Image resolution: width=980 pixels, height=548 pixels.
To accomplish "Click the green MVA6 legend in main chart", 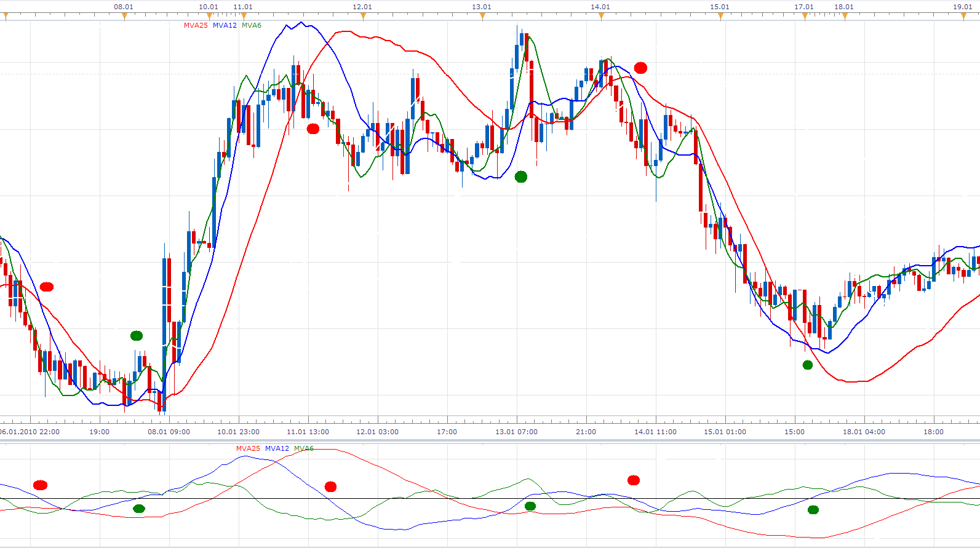I will pyautogui.click(x=252, y=26).
